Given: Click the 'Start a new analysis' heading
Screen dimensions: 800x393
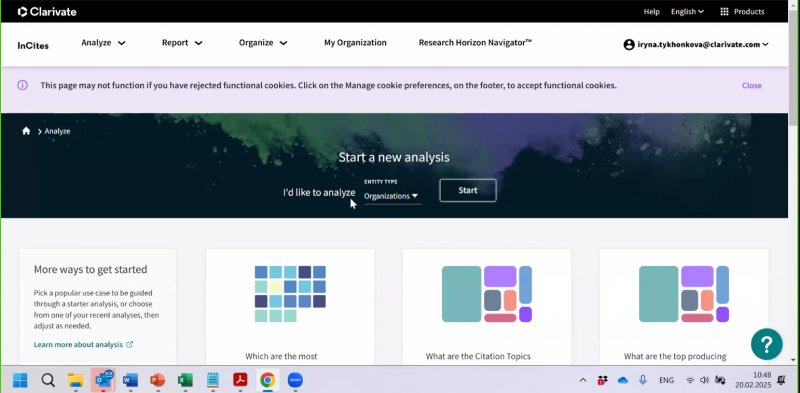Looking at the screenshot, I should pos(394,157).
